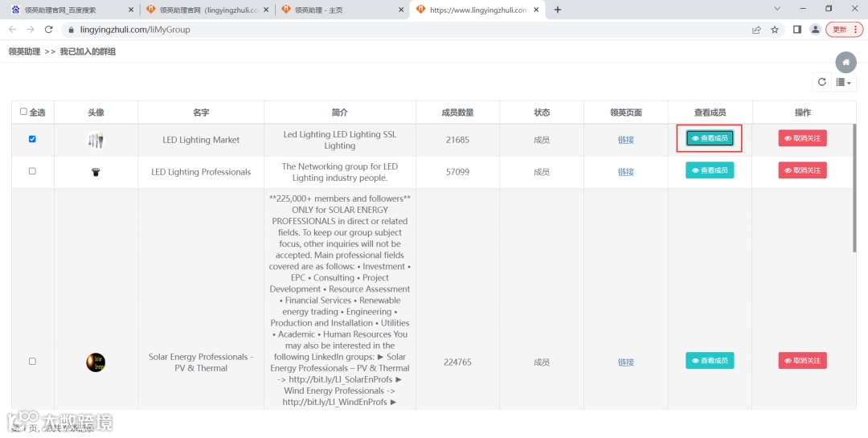Go forward in browser history
This screenshot has width=868, height=438.
point(31,30)
